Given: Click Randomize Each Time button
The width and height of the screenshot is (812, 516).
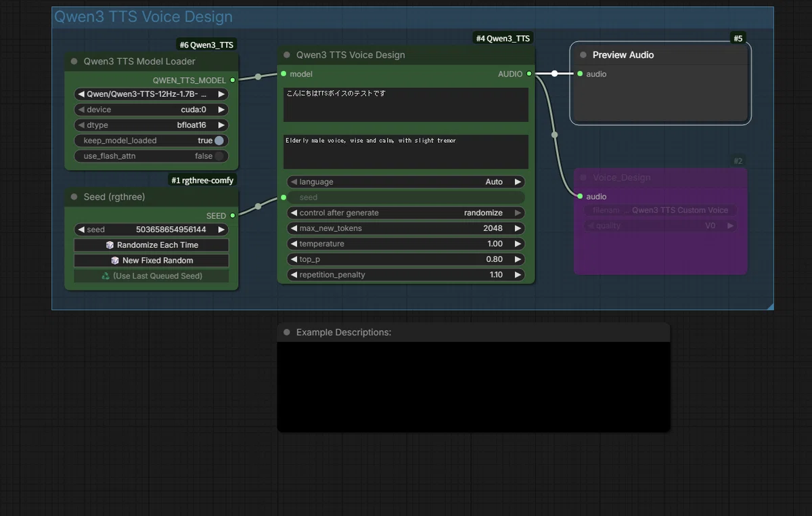Looking at the screenshot, I should (x=152, y=245).
